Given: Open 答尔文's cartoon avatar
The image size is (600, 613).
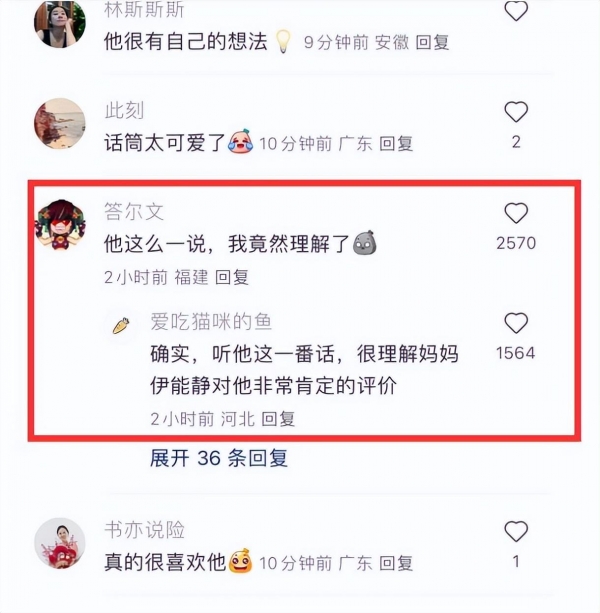Looking at the screenshot, I should click(60, 225).
